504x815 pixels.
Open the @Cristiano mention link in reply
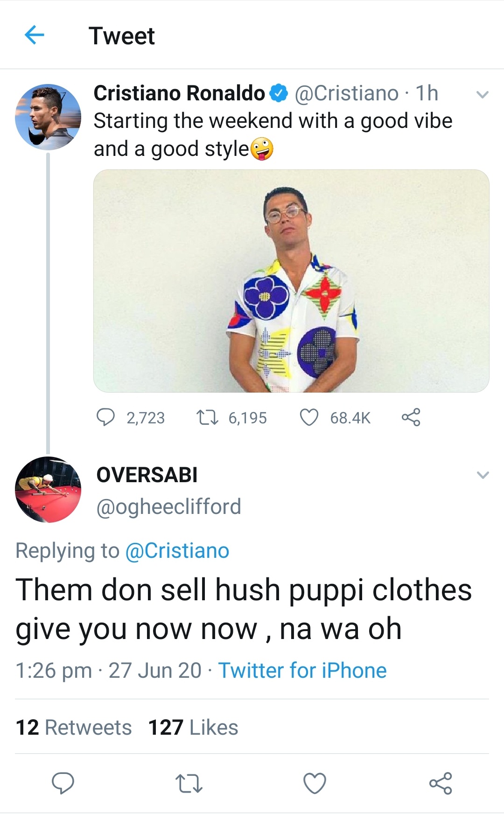pyautogui.click(x=177, y=551)
